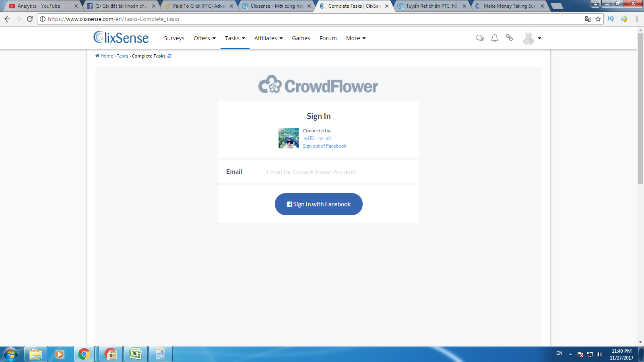
Task: Open Chrome's three-dot menu
Action: click(637, 19)
